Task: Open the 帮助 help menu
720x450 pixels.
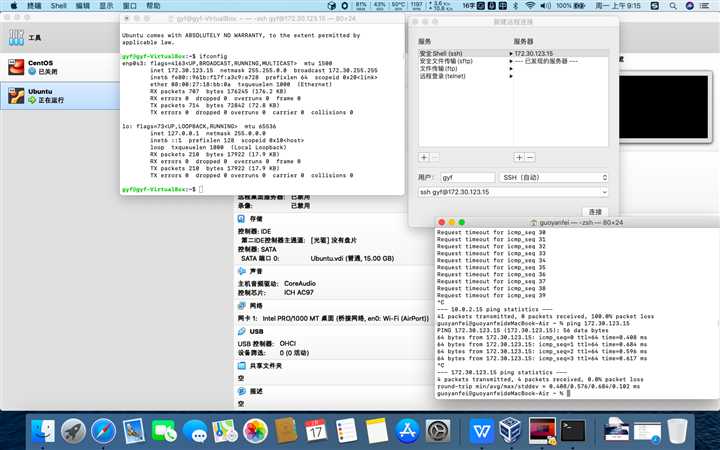Action: coord(153,6)
